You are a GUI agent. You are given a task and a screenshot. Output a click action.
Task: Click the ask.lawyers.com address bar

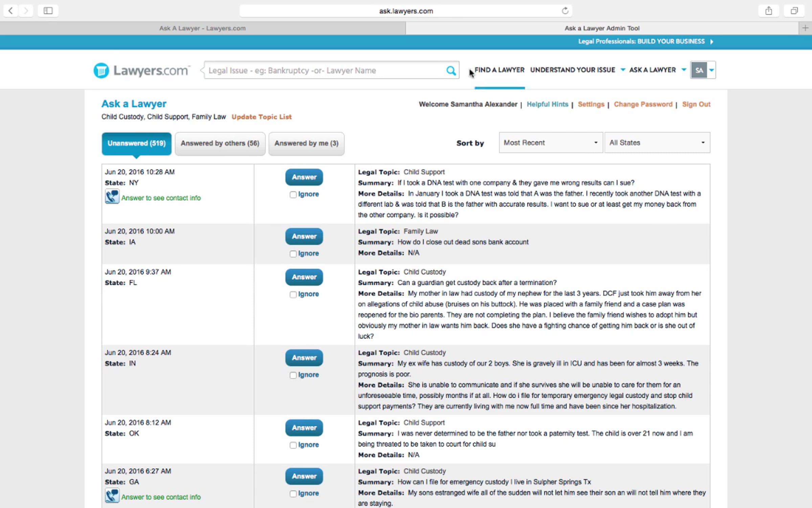pos(406,11)
